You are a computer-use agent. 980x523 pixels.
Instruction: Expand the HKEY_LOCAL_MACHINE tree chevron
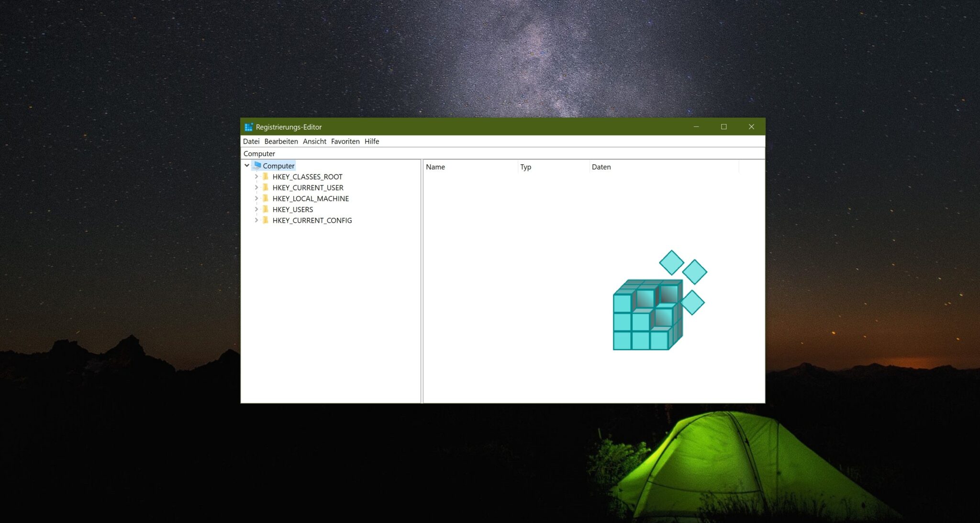tap(256, 198)
